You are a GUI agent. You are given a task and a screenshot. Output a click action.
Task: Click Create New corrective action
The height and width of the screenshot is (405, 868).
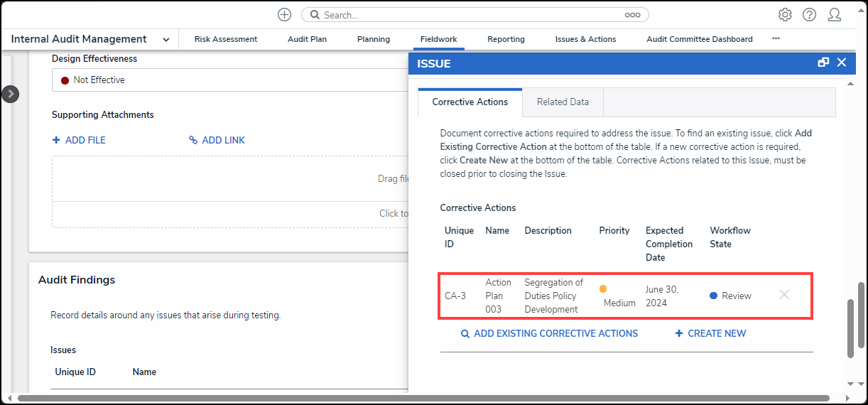coord(710,333)
